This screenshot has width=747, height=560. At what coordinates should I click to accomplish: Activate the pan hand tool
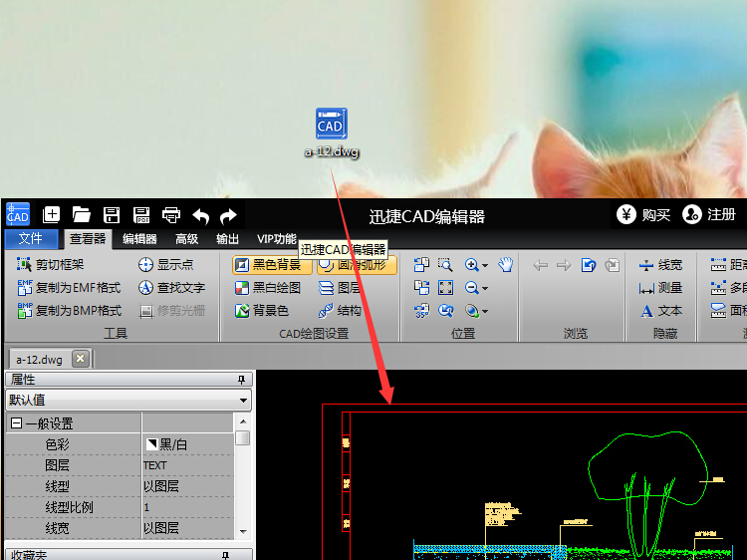pyautogui.click(x=505, y=264)
